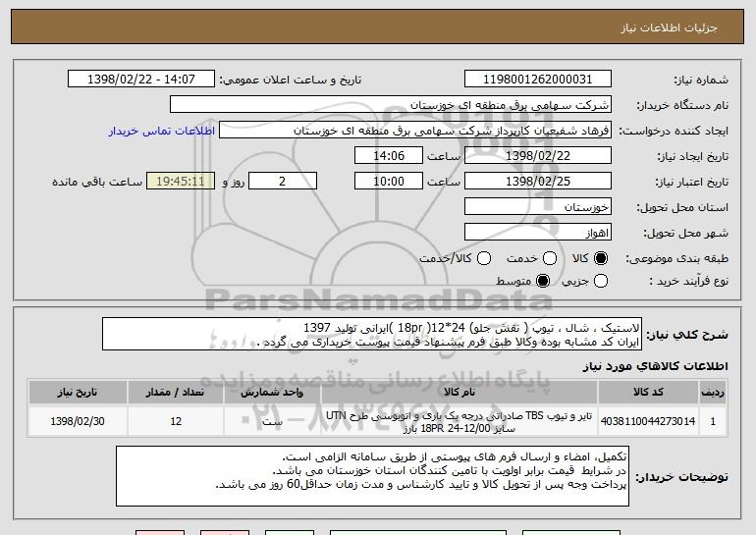Viewport: 756px width, 535px height.
Task: Click the creation date field 1398/02/22
Action: tap(538, 156)
